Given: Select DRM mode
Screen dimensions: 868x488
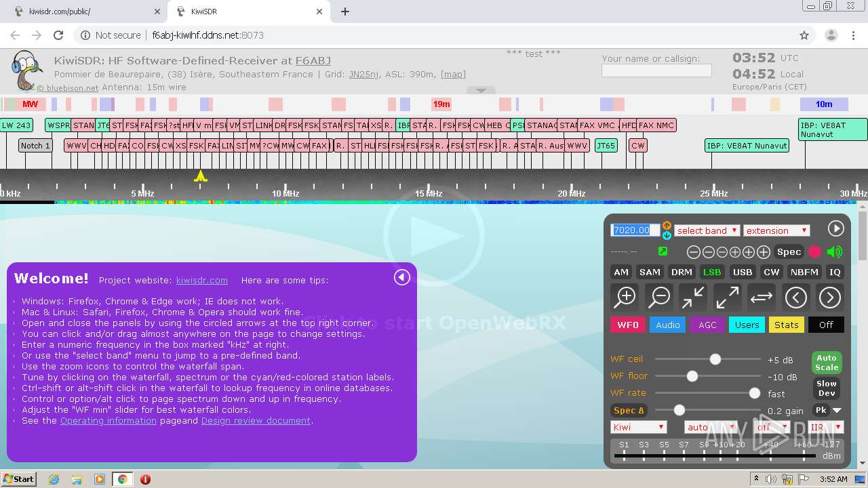Looking at the screenshot, I should pyautogui.click(x=682, y=272).
